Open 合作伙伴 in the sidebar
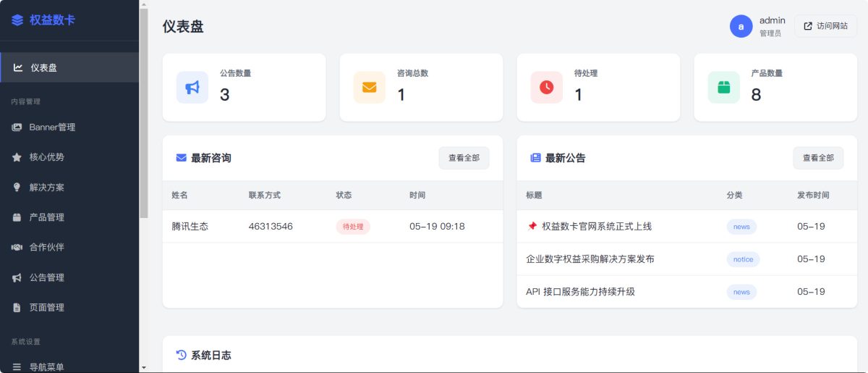 [69, 247]
